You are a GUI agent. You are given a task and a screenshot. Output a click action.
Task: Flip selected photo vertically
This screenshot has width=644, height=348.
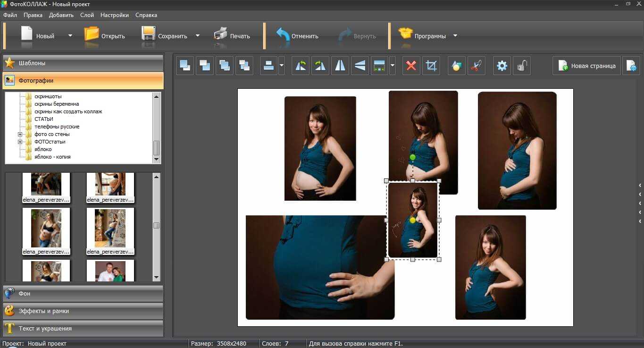point(360,66)
